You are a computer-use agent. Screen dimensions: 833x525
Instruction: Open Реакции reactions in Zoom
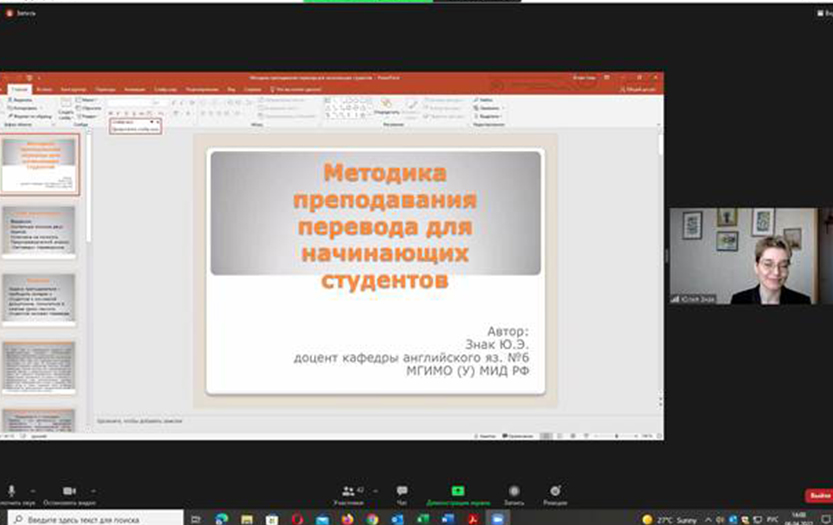click(x=555, y=491)
